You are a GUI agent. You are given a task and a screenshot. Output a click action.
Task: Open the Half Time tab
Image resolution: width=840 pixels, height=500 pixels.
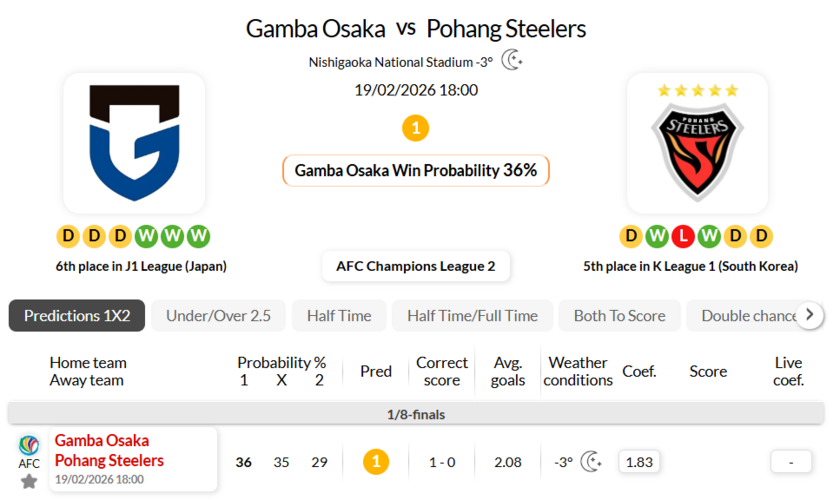click(339, 315)
